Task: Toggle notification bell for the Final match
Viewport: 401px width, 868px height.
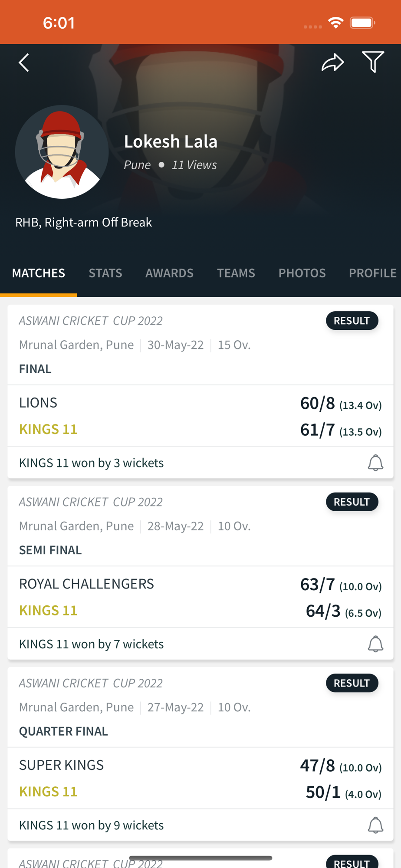Action: (375, 463)
